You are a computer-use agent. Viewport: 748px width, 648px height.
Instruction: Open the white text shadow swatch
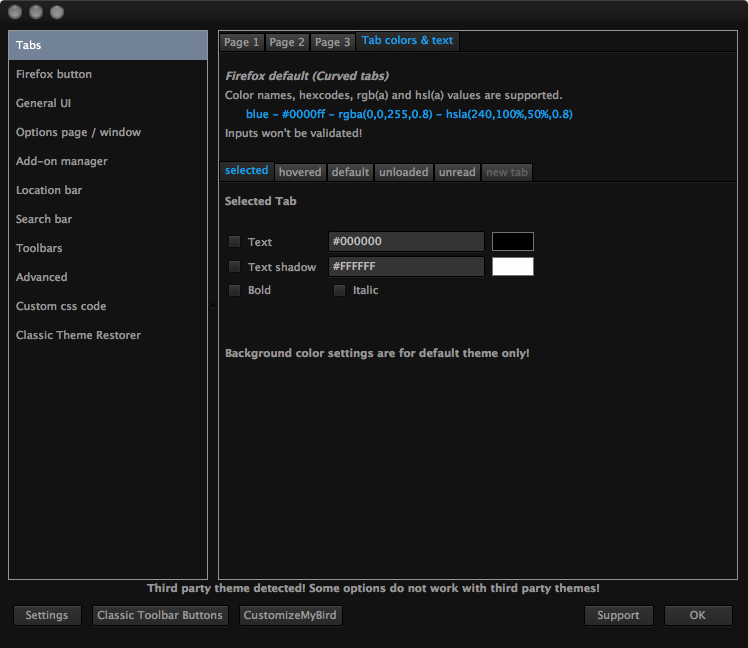513,266
